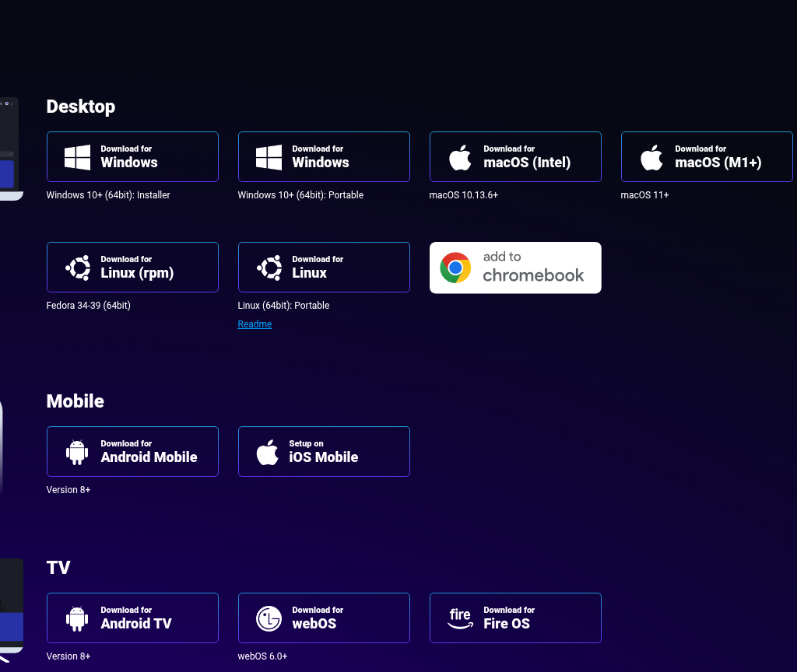Image resolution: width=797 pixels, height=672 pixels.
Task: Click the Apple logo on the macOS (Intel) button
Action: (460, 157)
